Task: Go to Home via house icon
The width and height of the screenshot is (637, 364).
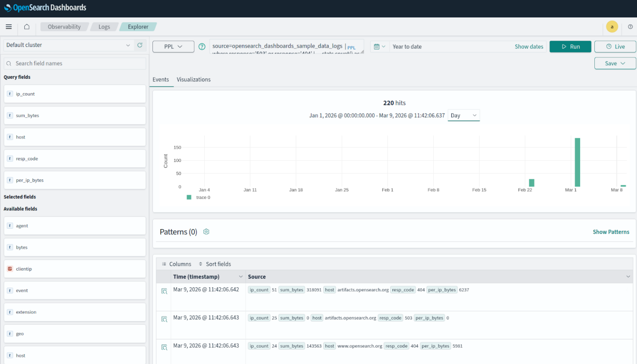Action: 27,27
